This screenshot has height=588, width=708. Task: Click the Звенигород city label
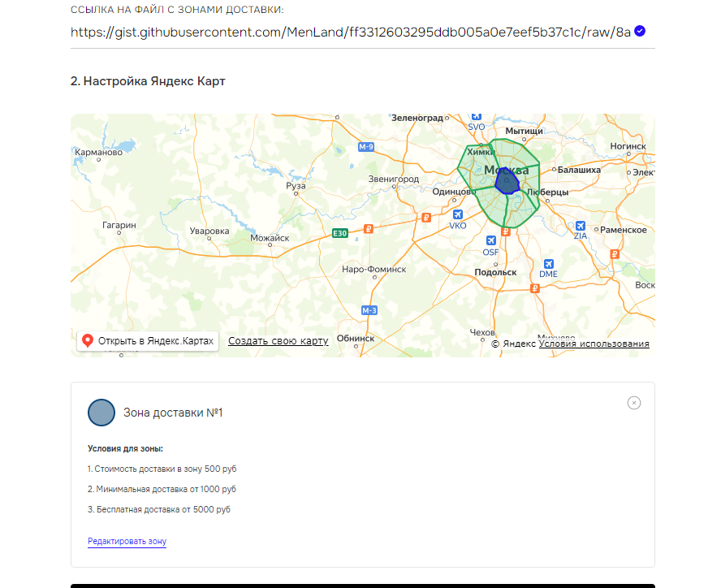pos(393,179)
